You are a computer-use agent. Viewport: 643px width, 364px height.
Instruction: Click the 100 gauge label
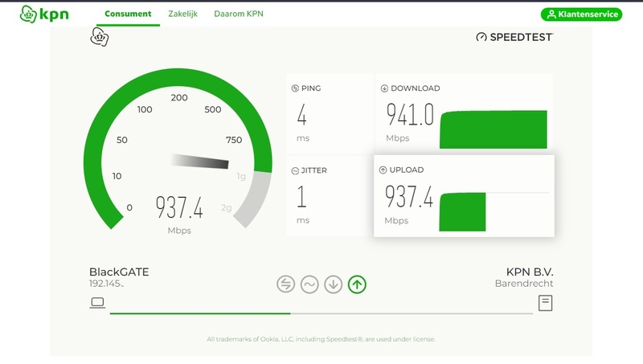(x=145, y=109)
